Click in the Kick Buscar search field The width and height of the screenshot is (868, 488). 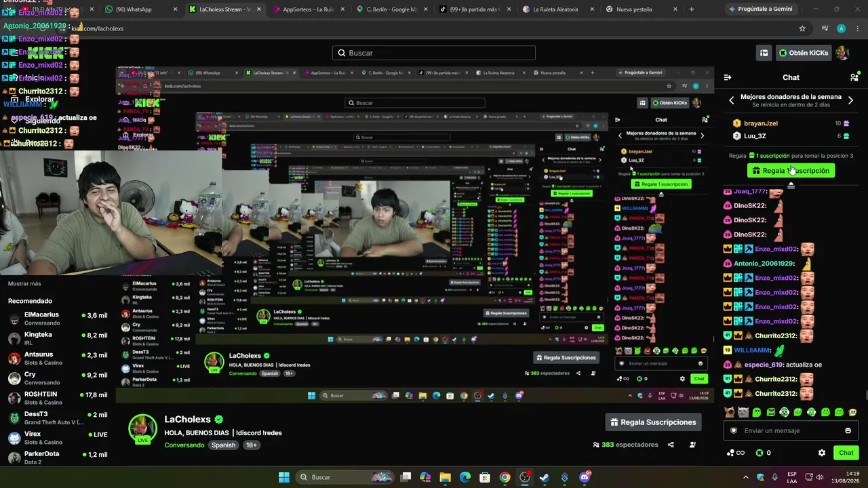point(434,53)
